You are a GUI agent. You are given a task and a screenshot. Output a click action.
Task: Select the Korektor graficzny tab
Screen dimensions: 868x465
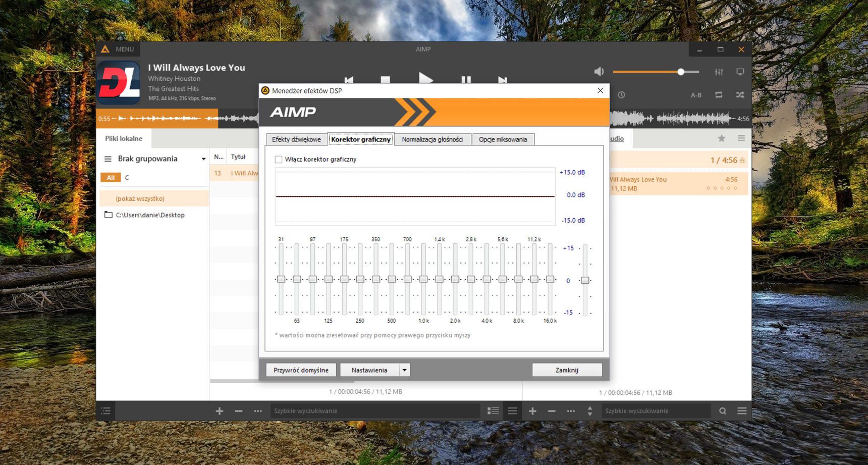click(361, 139)
